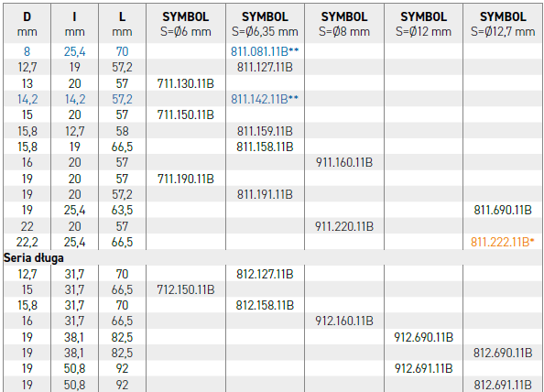544x392 pixels.
Task: Select symbol 711.130.11B in S=Ø6 column
Action: (186, 83)
